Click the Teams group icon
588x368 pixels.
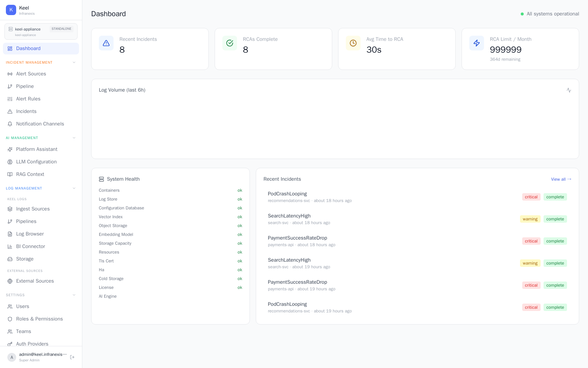click(10, 332)
